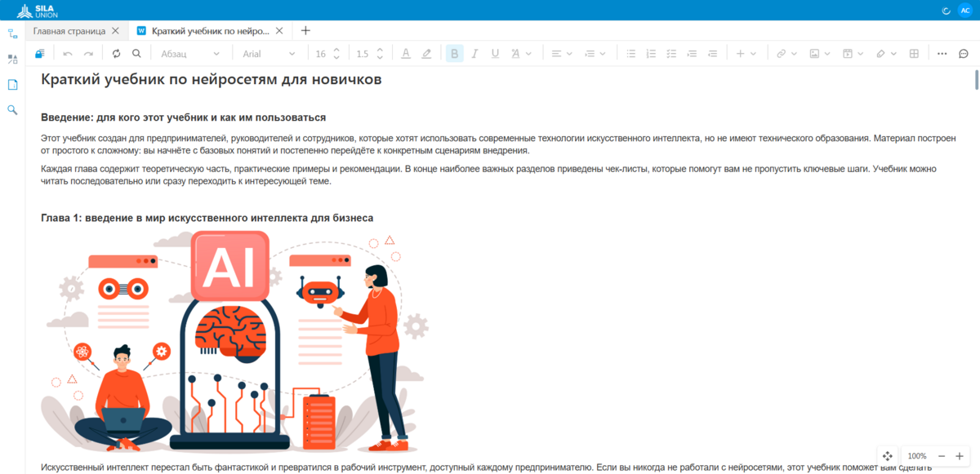Image resolution: width=980 pixels, height=474 pixels.
Task: Click the insert media icon
Action: [848, 54]
